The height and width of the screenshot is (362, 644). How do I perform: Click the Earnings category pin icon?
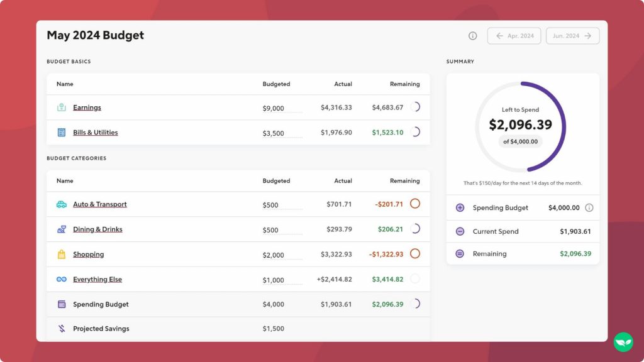(x=60, y=107)
